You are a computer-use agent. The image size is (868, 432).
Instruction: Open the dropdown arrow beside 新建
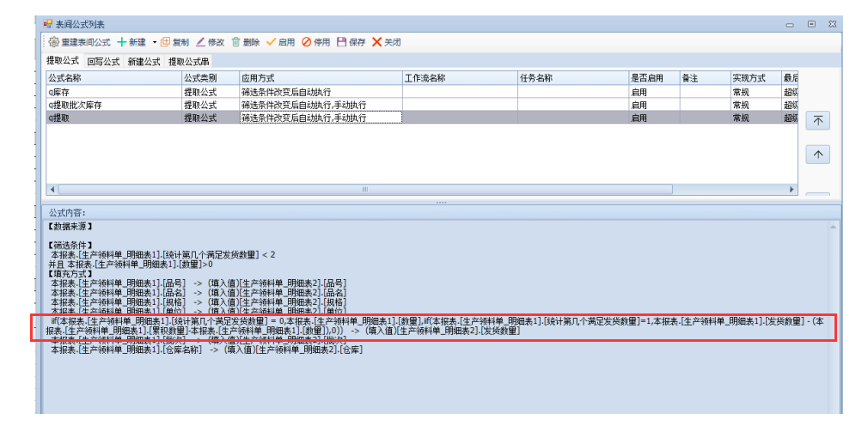click(155, 42)
